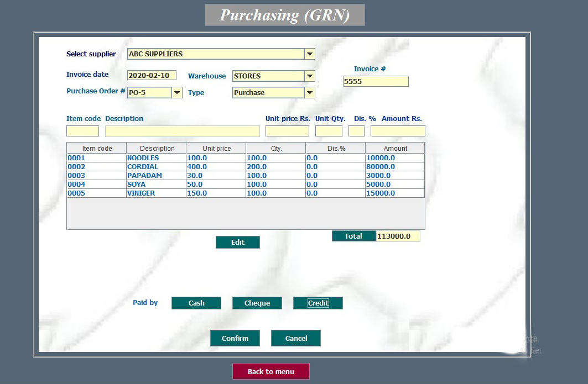
Task: Click the unit price 150.0 cell
Action: [x=216, y=193]
